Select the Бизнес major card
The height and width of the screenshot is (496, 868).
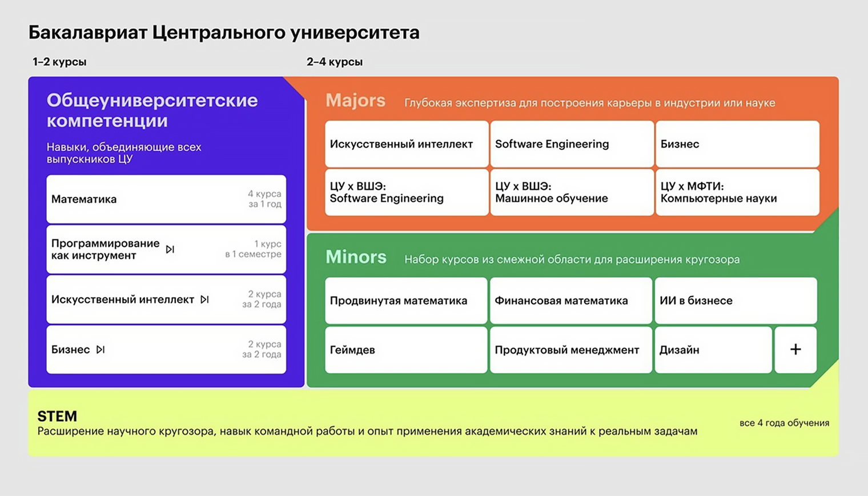737,144
